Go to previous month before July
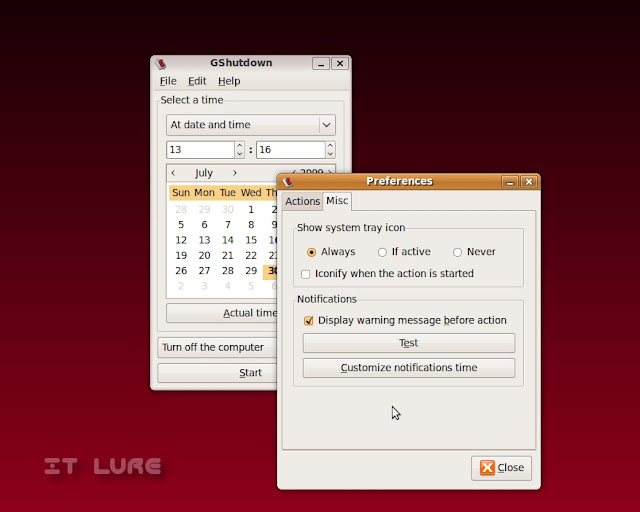The image size is (640, 512). coord(173,173)
